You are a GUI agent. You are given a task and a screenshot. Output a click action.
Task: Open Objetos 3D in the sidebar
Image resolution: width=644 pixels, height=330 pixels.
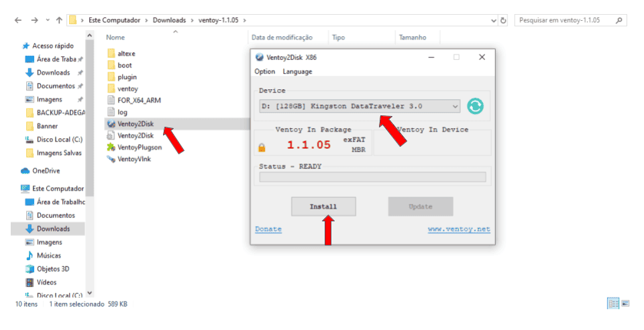coord(52,269)
